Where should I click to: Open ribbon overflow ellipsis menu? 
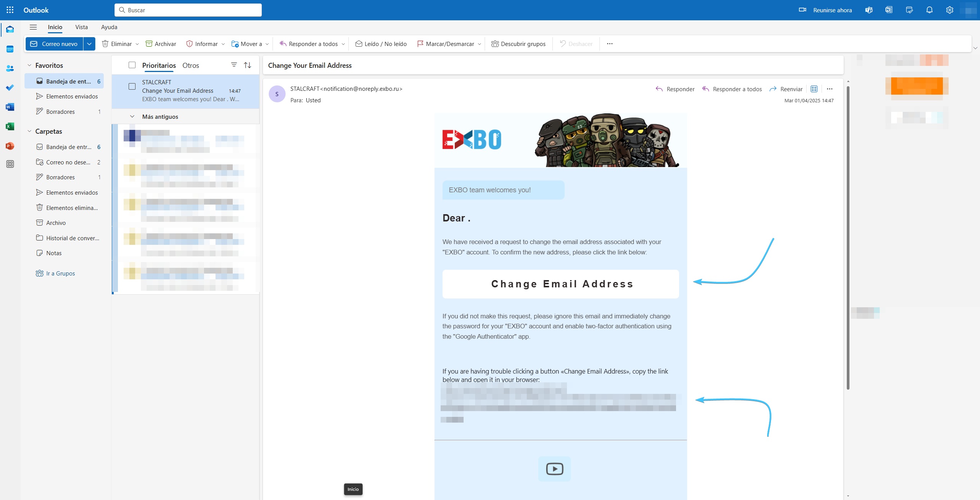tap(610, 44)
